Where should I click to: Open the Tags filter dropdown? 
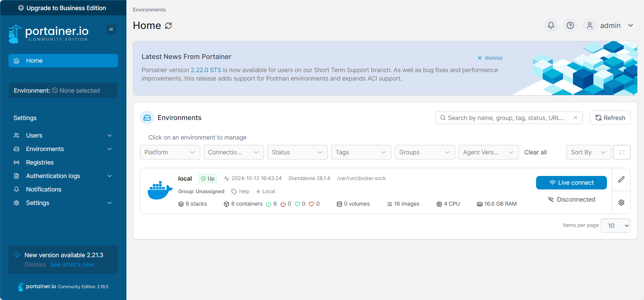pos(361,152)
